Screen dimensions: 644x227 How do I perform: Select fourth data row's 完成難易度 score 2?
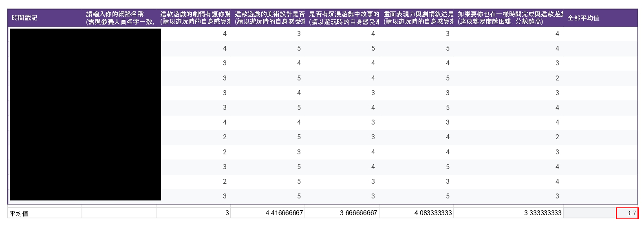tap(557, 78)
